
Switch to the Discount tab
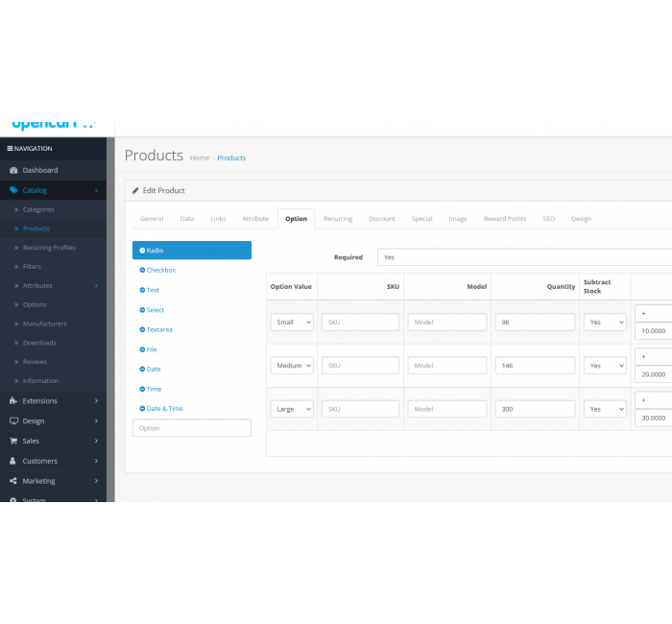(x=382, y=219)
